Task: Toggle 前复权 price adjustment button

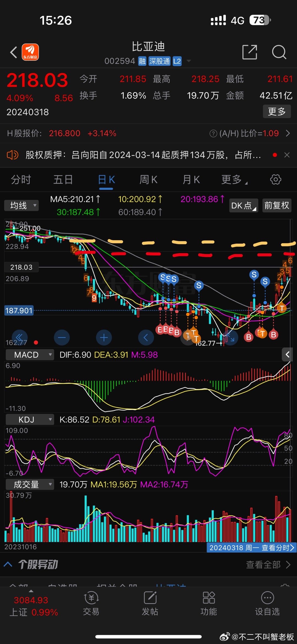Action: pos(277,206)
